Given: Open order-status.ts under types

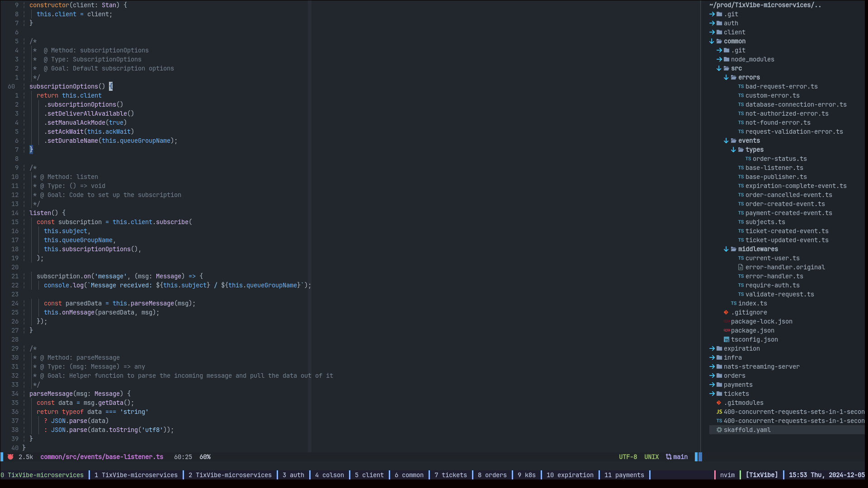Looking at the screenshot, I should (x=779, y=159).
